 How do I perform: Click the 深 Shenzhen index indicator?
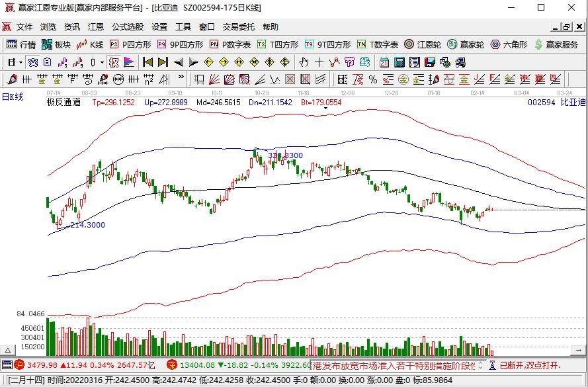pyautogui.click(x=172, y=365)
